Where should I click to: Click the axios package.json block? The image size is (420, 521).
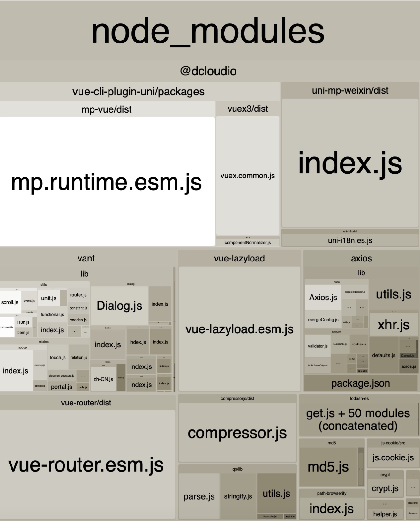click(361, 383)
